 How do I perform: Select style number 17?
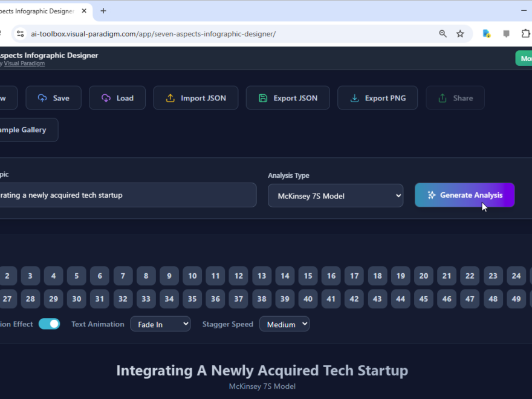pos(354,276)
